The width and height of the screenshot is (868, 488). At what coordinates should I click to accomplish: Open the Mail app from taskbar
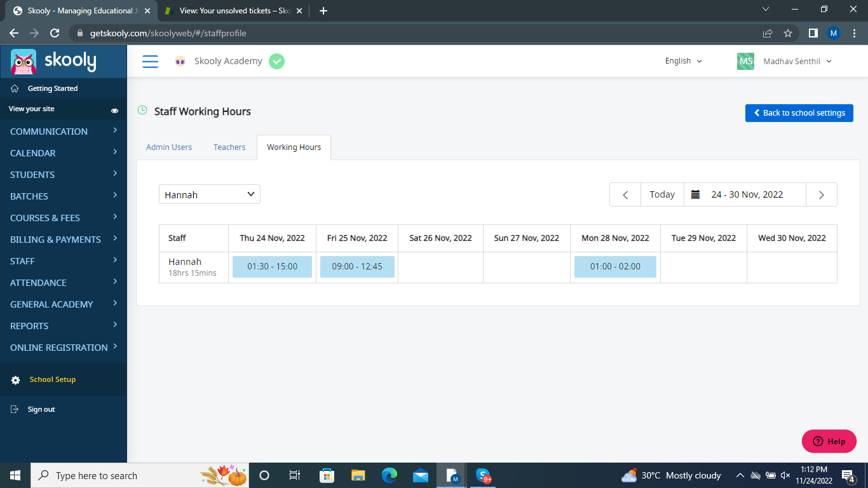tap(420, 475)
